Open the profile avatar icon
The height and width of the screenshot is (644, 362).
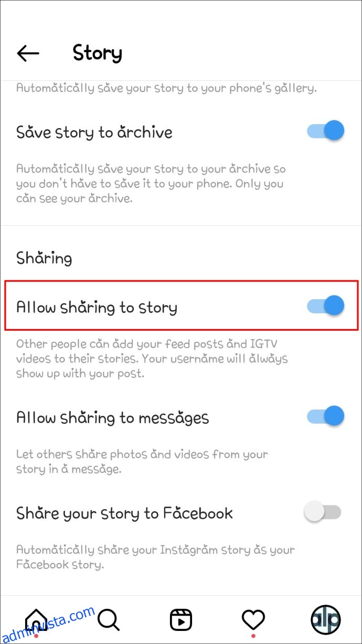click(x=326, y=620)
